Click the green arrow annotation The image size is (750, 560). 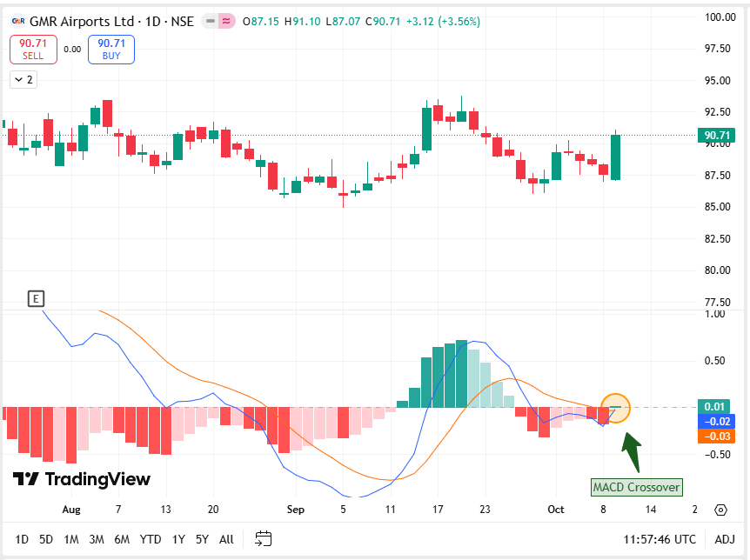click(631, 450)
